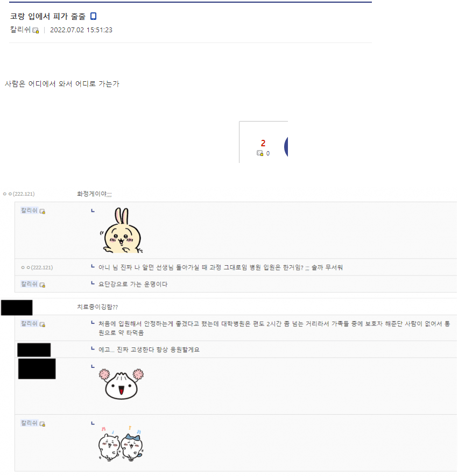Click 칼리쉬 nickname on dancing hamsters reply

pos(29,423)
